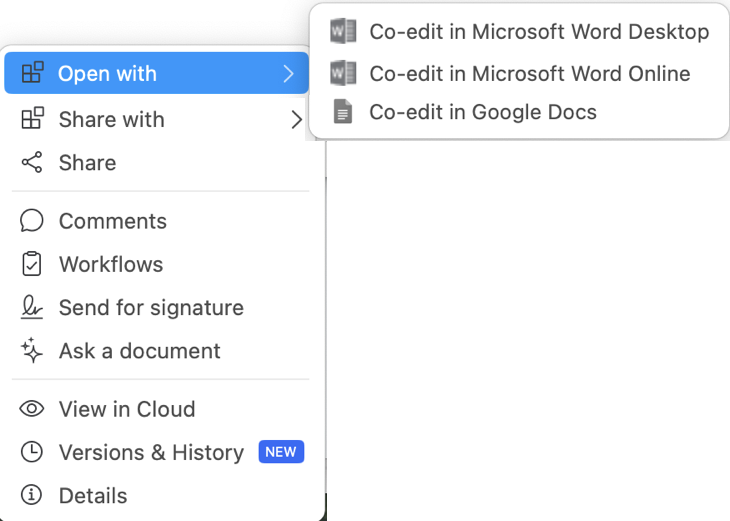Select Co-edit in Google Docs
730x521 pixels.
pyautogui.click(x=519, y=112)
